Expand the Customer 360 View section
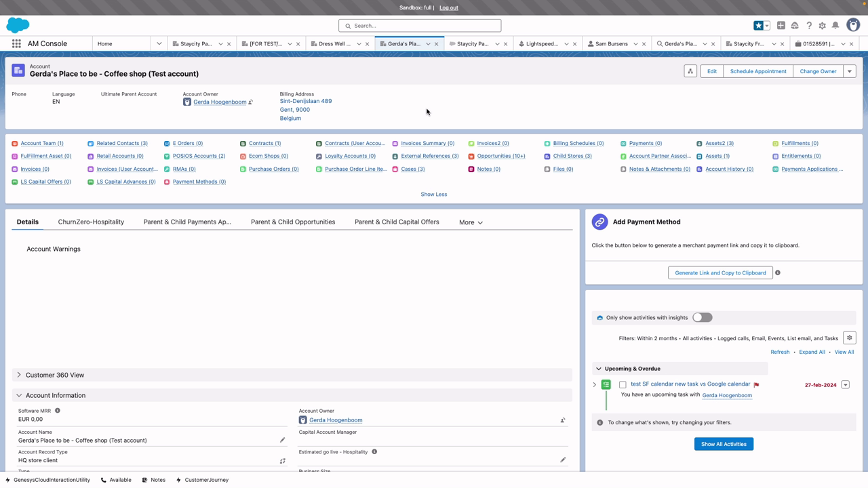 19,375
